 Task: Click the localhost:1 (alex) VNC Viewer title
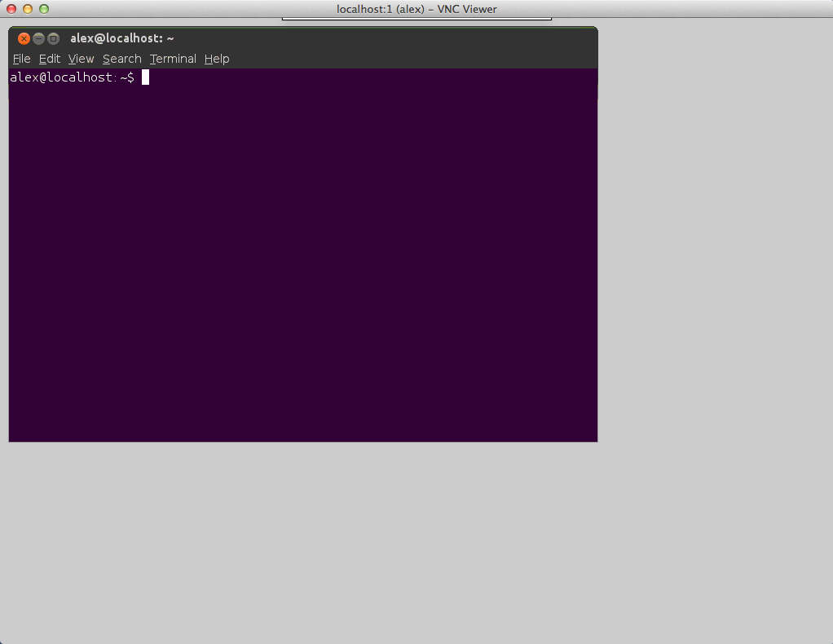[416, 9]
